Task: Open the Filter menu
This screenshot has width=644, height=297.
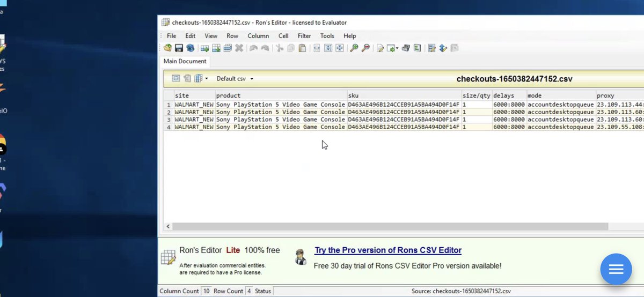Action: click(x=304, y=36)
